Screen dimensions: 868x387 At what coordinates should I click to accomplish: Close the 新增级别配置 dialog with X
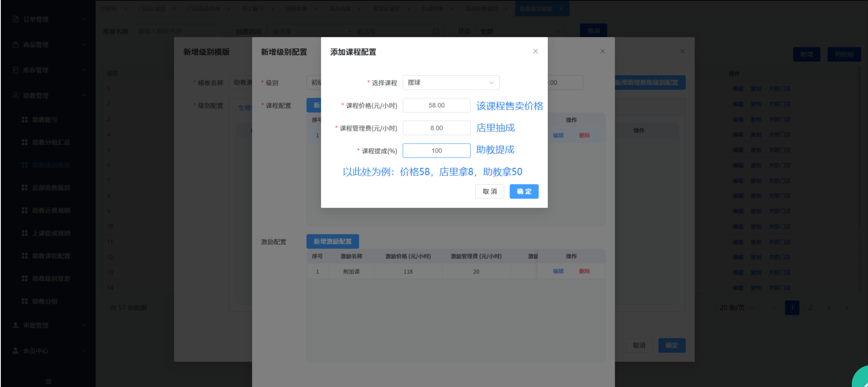(603, 51)
